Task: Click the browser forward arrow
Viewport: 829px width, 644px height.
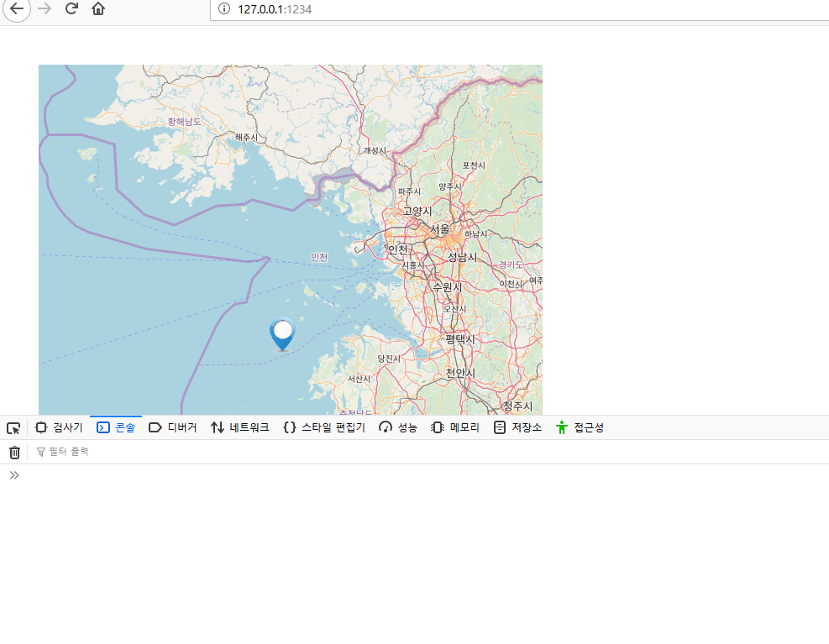Action: click(45, 8)
